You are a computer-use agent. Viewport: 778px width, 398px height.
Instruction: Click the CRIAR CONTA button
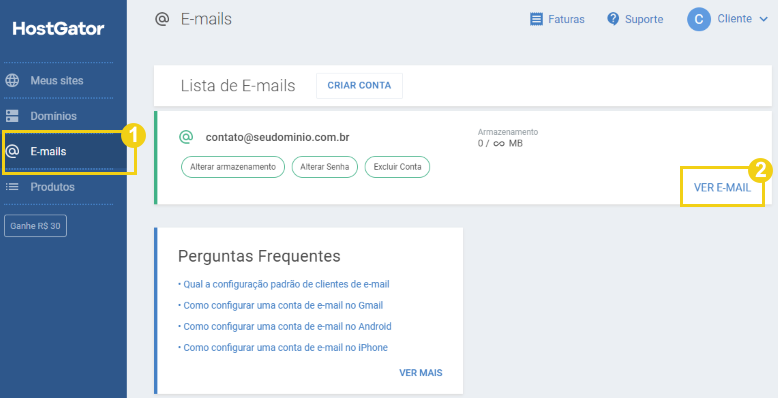coord(359,85)
